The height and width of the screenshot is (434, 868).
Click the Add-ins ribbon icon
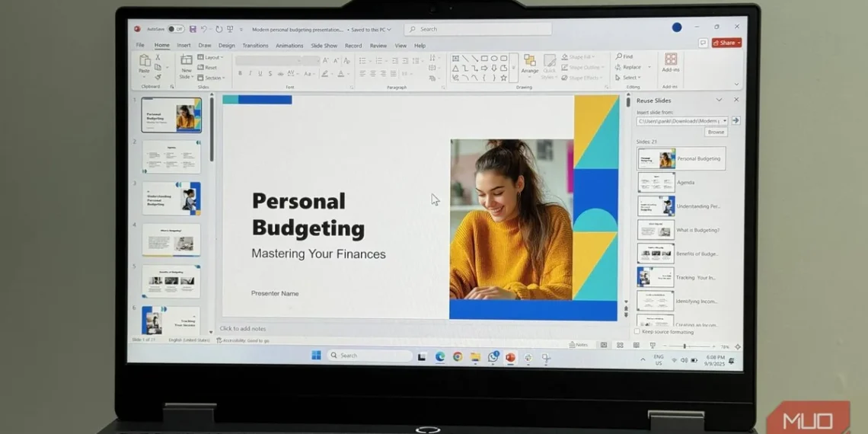[x=670, y=60]
